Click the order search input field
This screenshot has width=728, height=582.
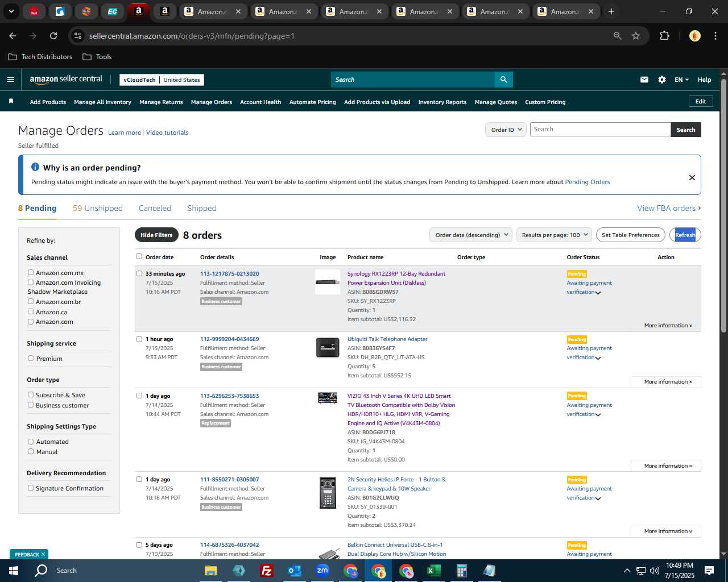coord(600,130)
